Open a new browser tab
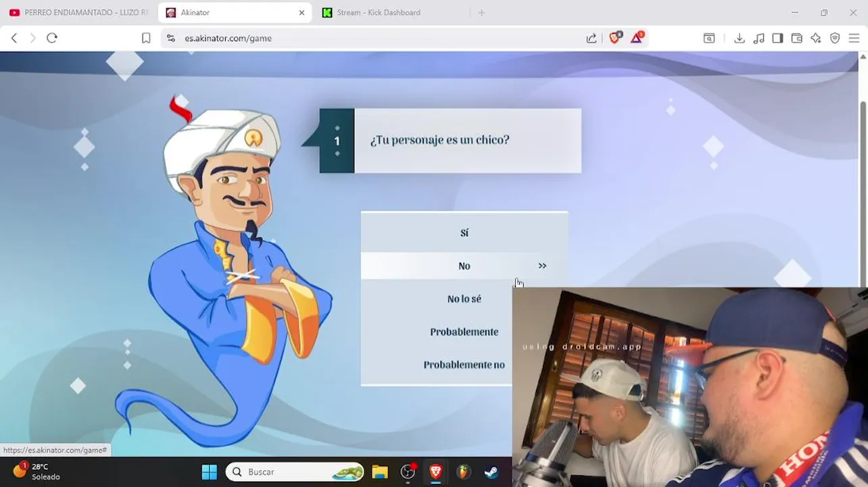The image size is (868, 487). click(481, 12)
